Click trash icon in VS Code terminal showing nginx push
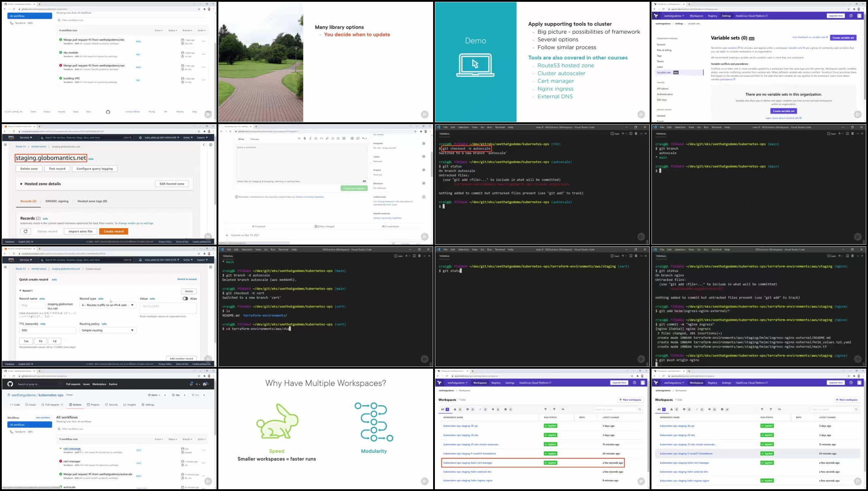Image resolution: width=868 pixels, height=491 pixels. (852, 256)
